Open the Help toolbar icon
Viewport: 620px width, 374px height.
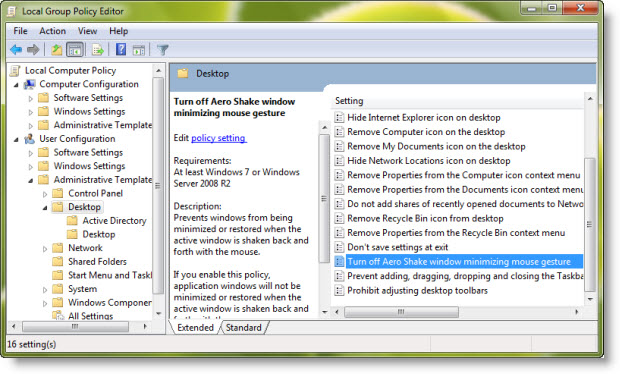coord(121,49)
